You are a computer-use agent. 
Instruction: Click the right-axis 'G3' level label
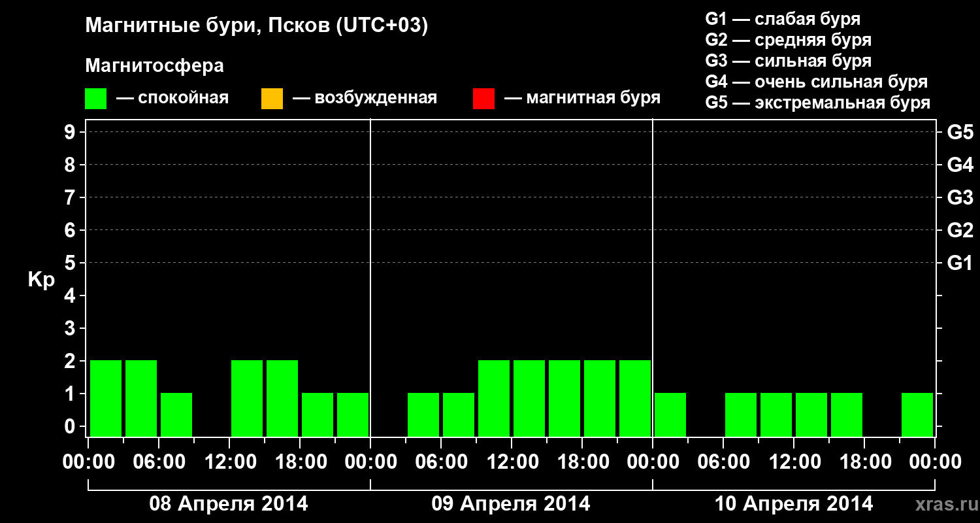[960, 197]
